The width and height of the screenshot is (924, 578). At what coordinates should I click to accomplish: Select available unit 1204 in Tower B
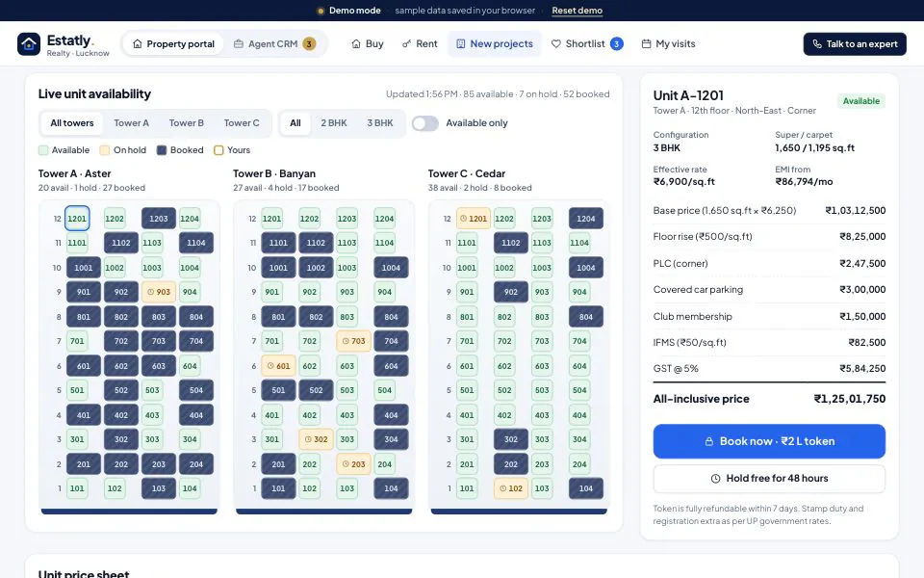384,219
